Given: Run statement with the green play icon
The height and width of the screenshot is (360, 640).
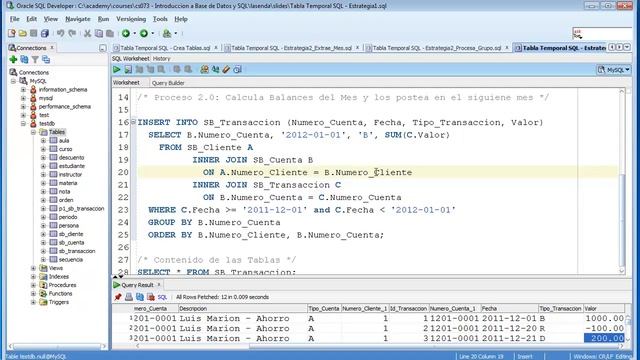Looking at the screenshot, I should (x=117, y=69).
